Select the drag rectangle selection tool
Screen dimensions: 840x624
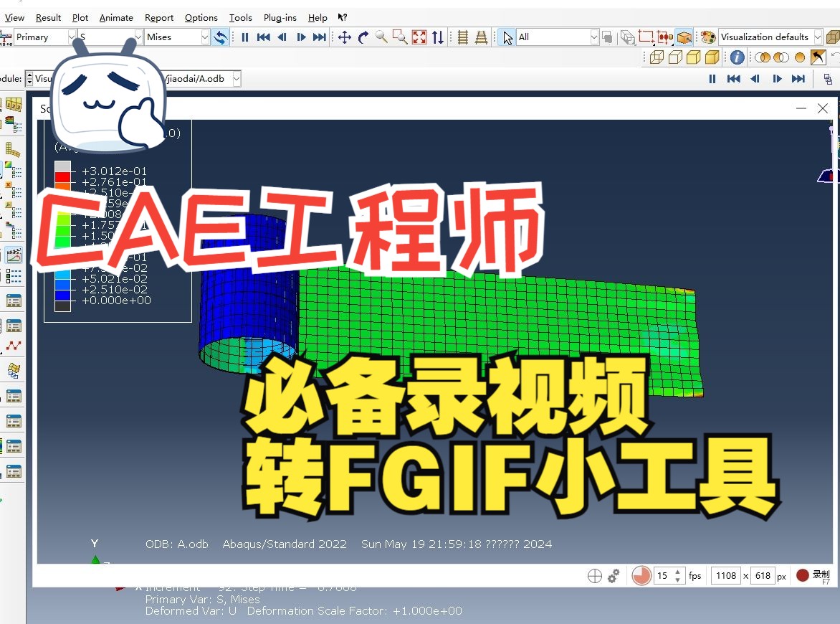646,37
